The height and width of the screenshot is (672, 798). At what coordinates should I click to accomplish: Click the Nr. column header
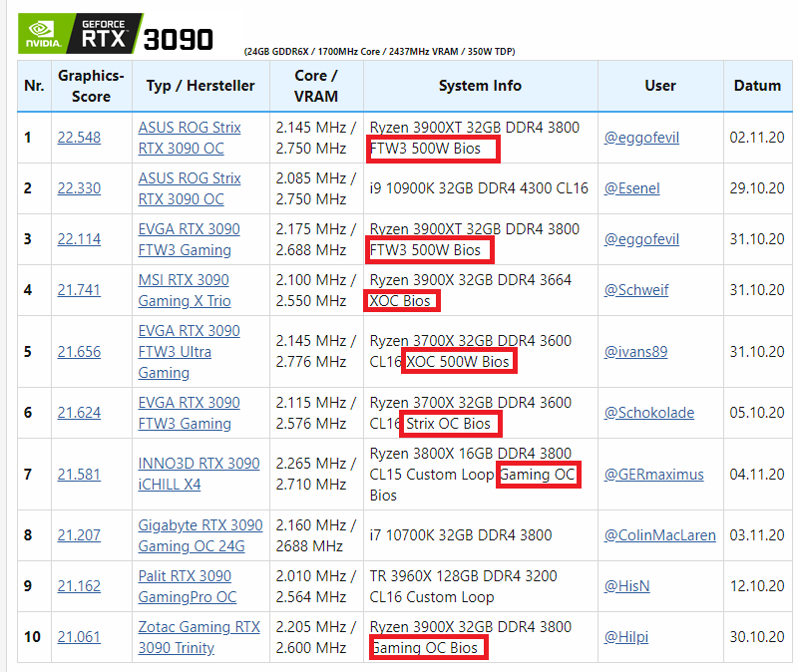click(34, 86)
